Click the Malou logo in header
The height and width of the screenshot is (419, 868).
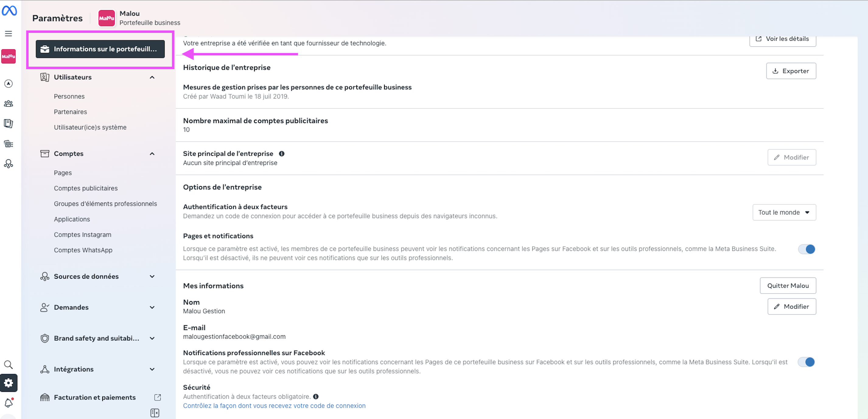pyautogui.click(x=107, y=18)
